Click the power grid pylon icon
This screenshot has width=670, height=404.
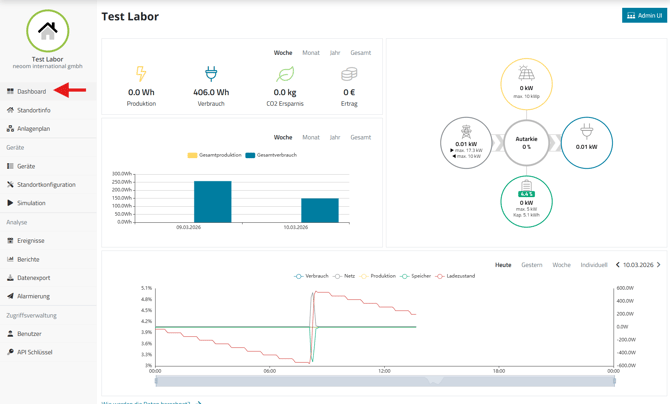(466, 133)
